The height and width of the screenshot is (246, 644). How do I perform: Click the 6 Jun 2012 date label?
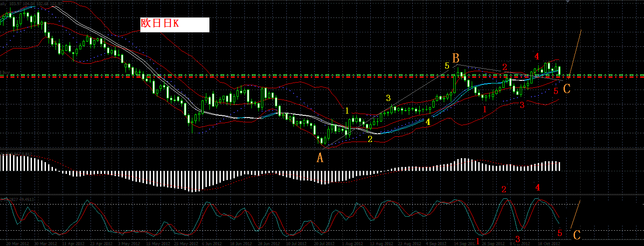tap(212, 244)
